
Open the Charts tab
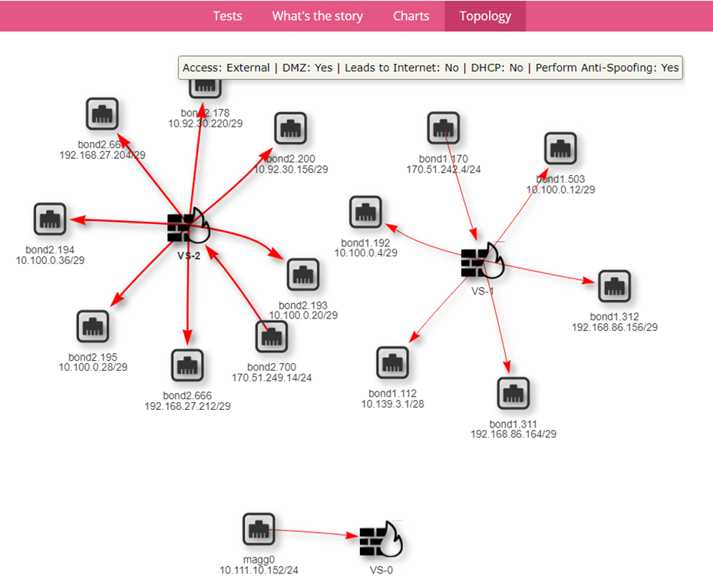coord(411,15)
